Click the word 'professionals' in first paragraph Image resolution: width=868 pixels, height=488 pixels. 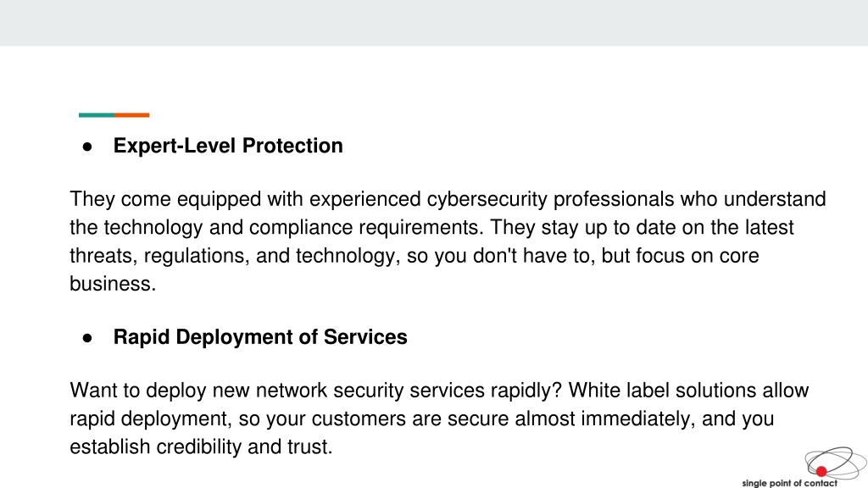coord(614,199)
